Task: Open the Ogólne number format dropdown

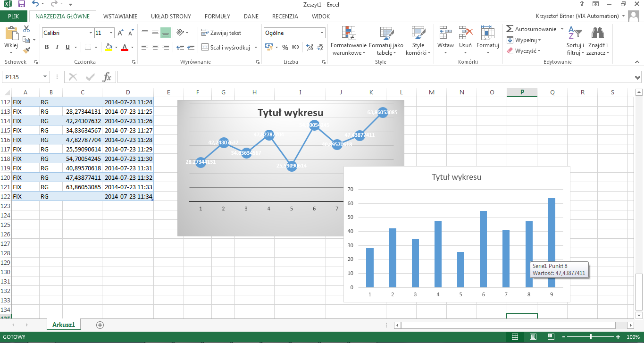Action: [322, 33]
